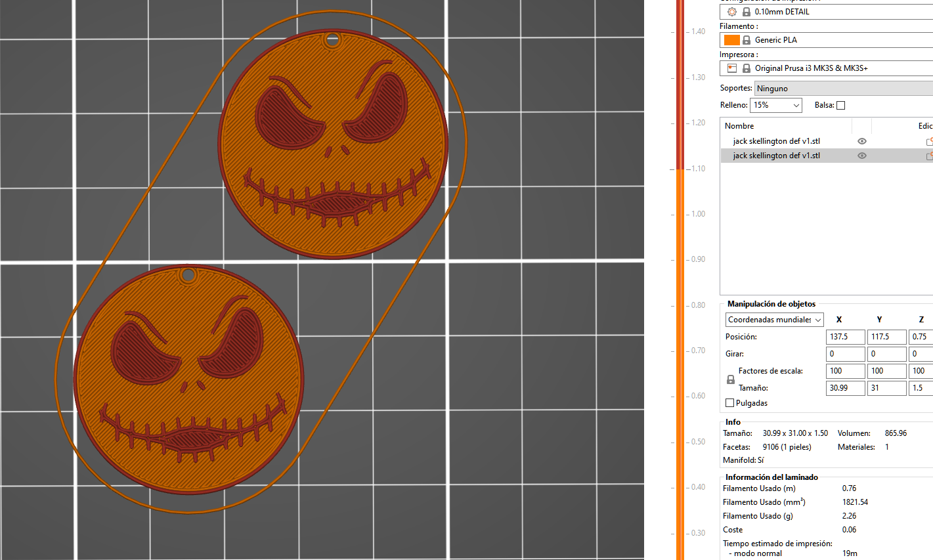Click the Filamento Usado (g) value 2.26

849,516
